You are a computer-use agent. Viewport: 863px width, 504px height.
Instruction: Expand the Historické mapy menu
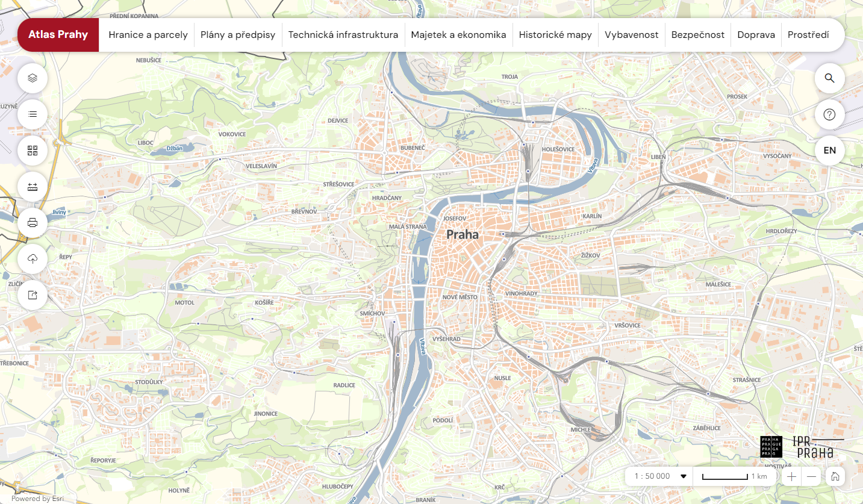555,35
